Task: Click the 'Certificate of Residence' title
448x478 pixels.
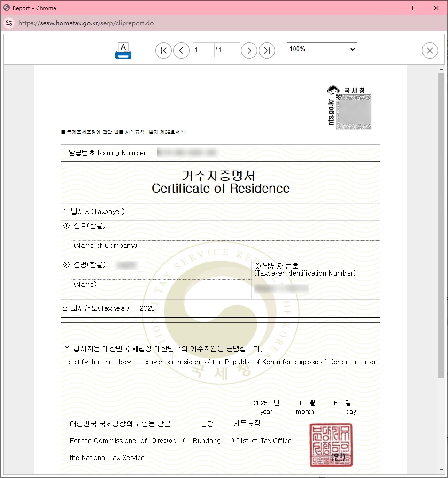Action: click(221, 188)
